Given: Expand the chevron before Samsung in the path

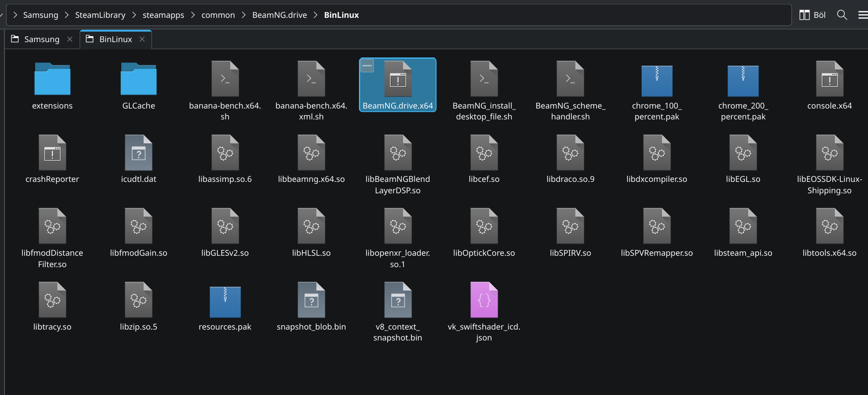Looking at the screenshot, I should (x=15, y=15).
